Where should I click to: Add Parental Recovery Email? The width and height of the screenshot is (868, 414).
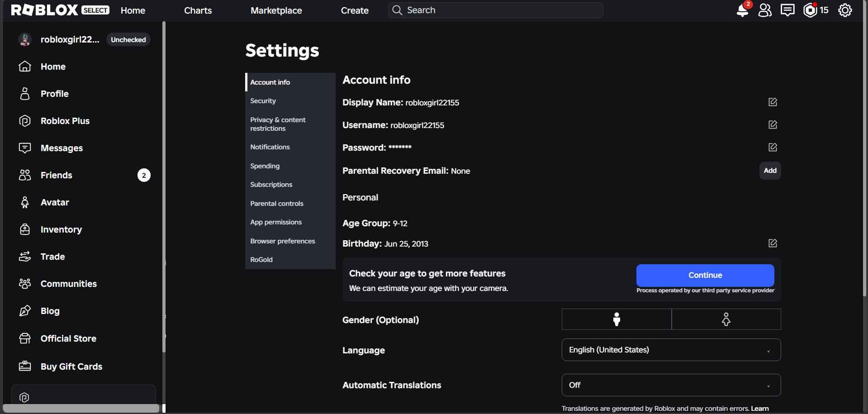(770, 171)
